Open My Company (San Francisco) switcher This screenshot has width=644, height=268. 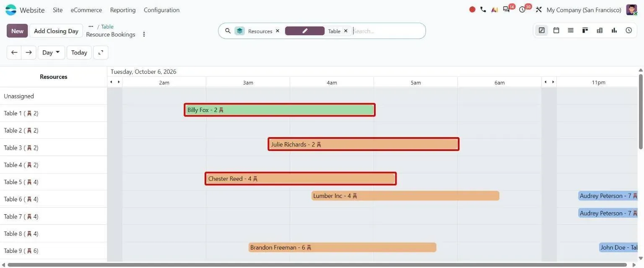pos(584,10)
